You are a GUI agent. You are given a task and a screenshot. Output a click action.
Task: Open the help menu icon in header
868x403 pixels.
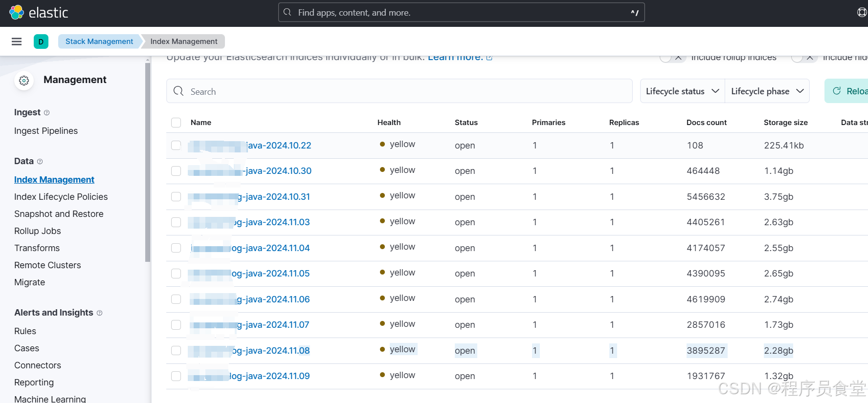point(863,12)
